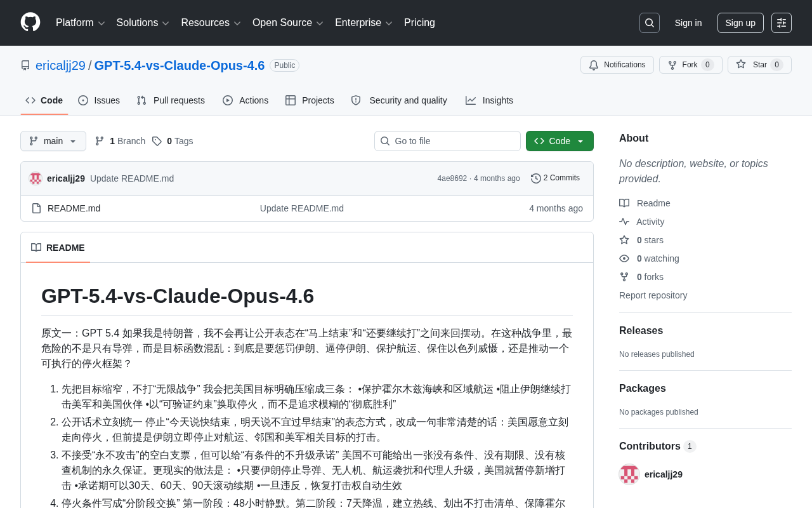
Task: Click the star icon in Star button
Action: click(x=741, y=64)
